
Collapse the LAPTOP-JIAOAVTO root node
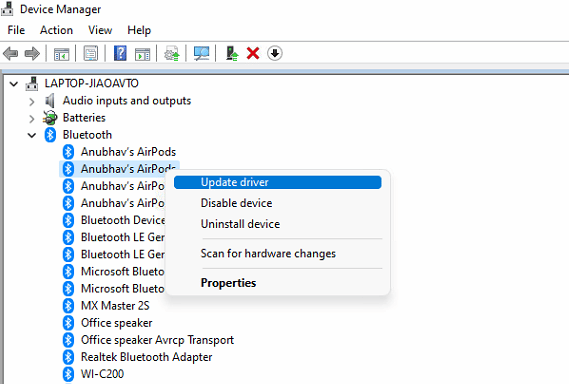[x=14, y=84]
